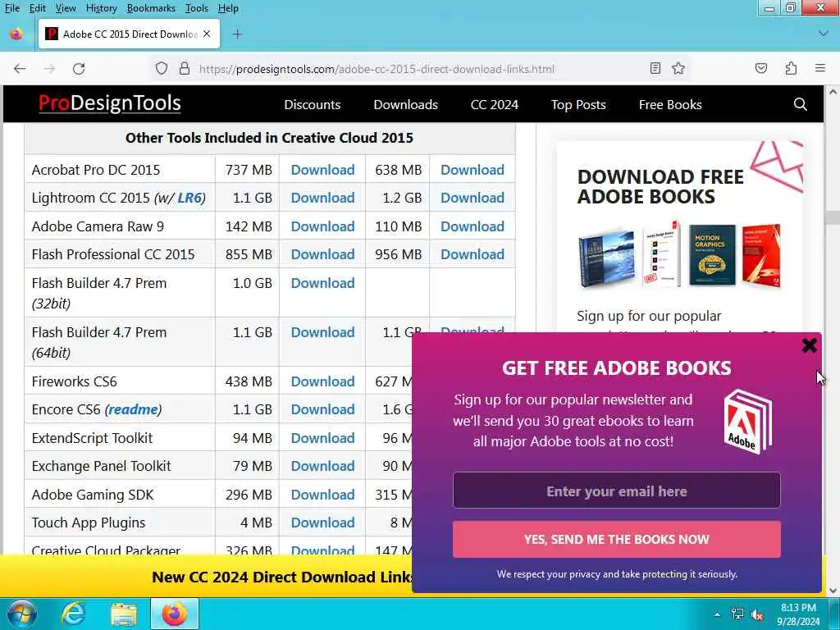Open the Top Posts nav link
This screenshot has width=840, height=630.
(578, 104)
